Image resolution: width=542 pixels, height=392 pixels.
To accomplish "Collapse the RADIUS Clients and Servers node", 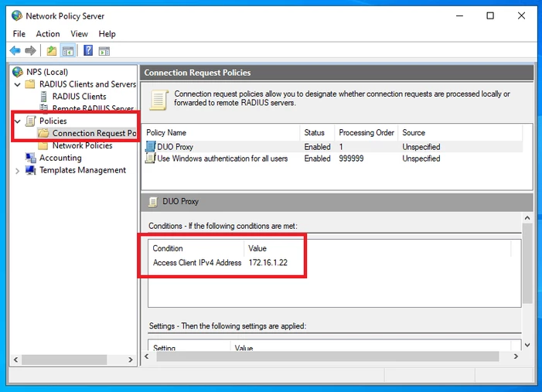I will click(17, 84).
